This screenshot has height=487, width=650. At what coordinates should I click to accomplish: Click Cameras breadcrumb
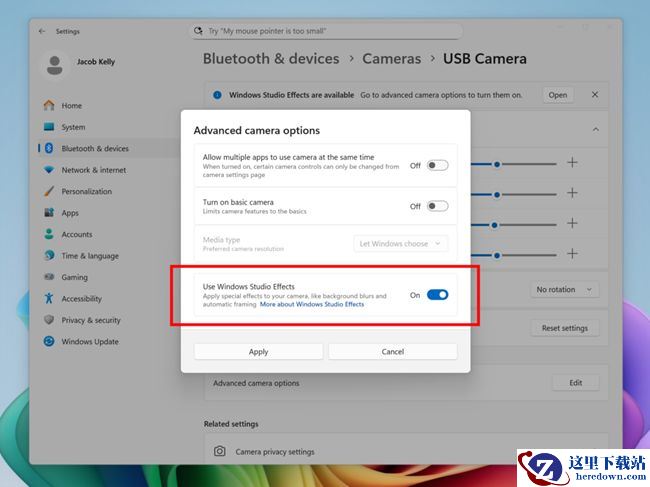(392, 58)
